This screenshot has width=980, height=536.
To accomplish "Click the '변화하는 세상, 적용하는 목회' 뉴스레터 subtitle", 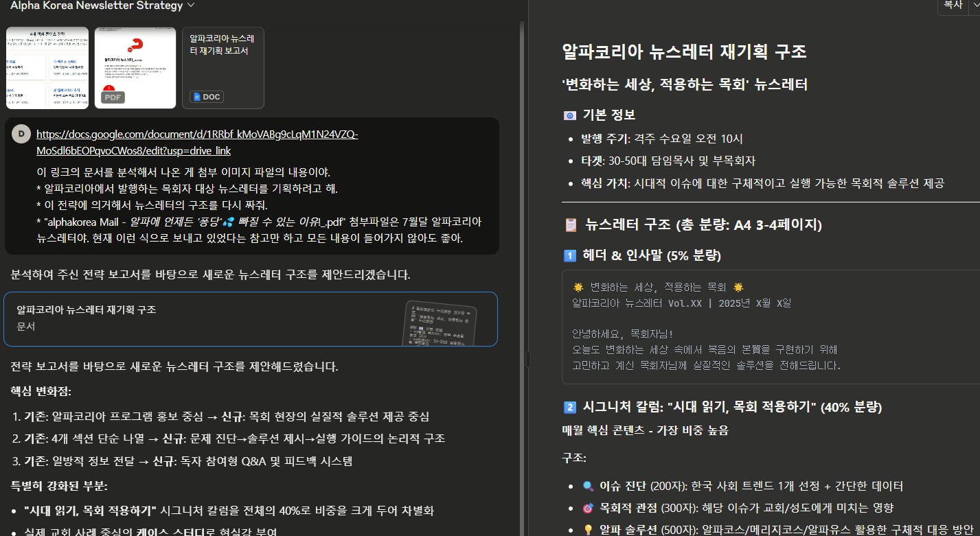I will tap(684, 85).
